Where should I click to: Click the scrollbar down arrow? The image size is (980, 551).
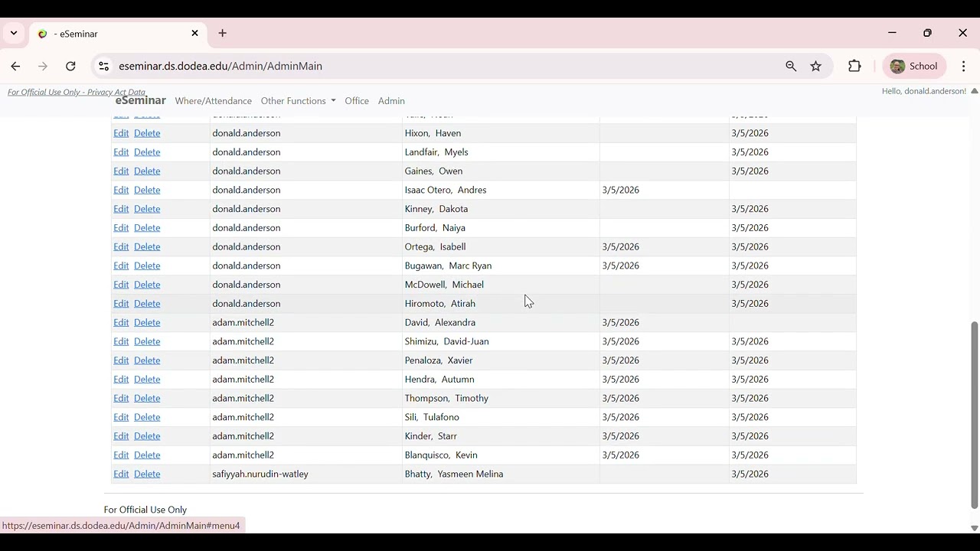pyautogui.click(x=974, y=528)
